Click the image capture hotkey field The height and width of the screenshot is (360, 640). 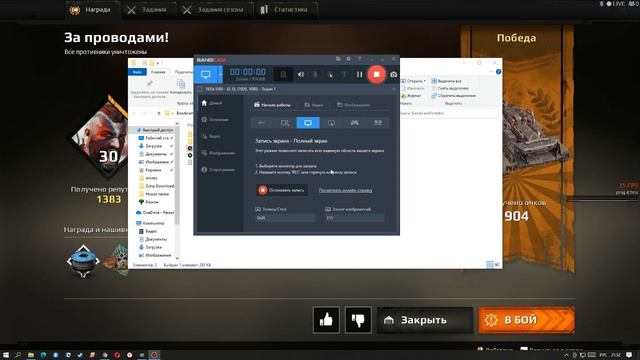click(x=354, y=218)
